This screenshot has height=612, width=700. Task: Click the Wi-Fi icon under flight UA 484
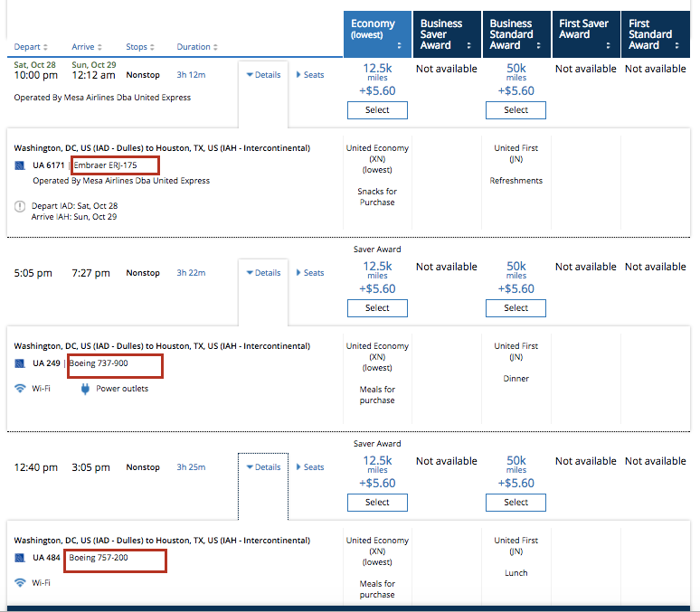click(20, 583)
